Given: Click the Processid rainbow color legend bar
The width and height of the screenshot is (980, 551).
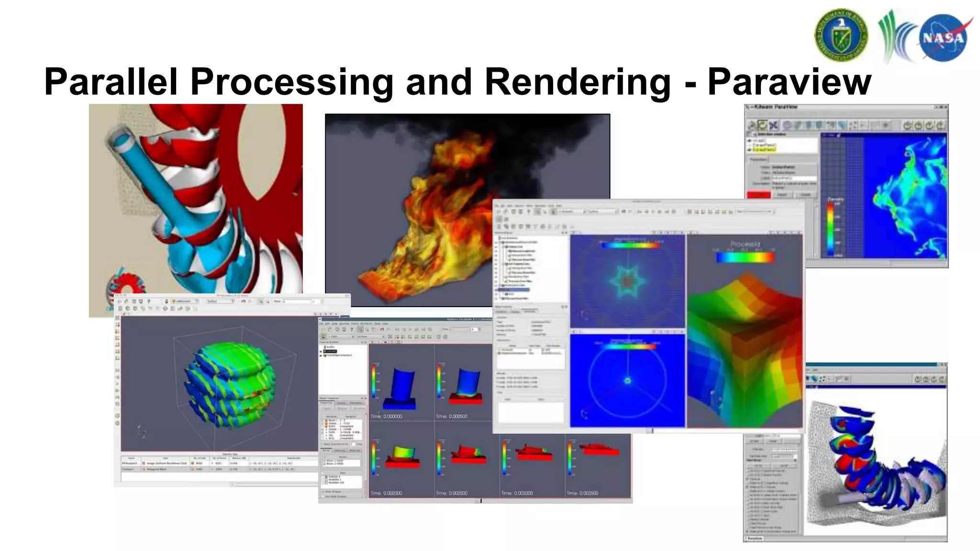Looking at the screenshot, I should point(745,257).
